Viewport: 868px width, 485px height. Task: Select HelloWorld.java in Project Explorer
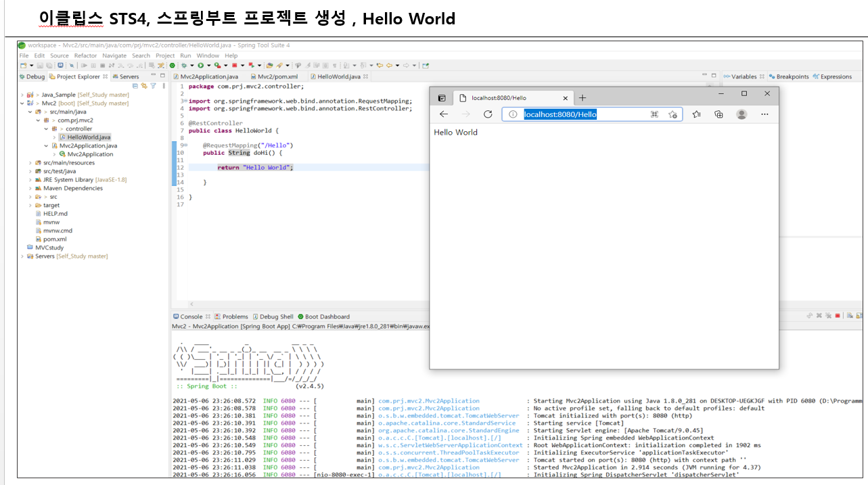pos(85,137)
